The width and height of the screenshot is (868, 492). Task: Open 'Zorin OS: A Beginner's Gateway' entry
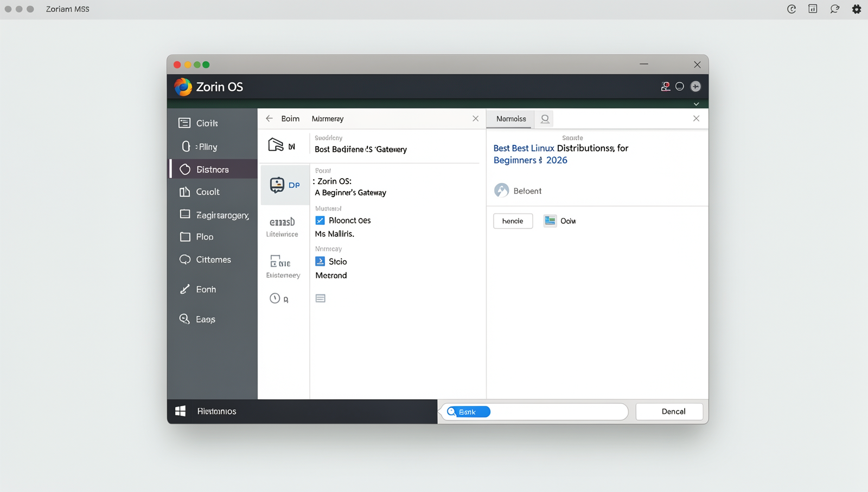click(351, 187)
